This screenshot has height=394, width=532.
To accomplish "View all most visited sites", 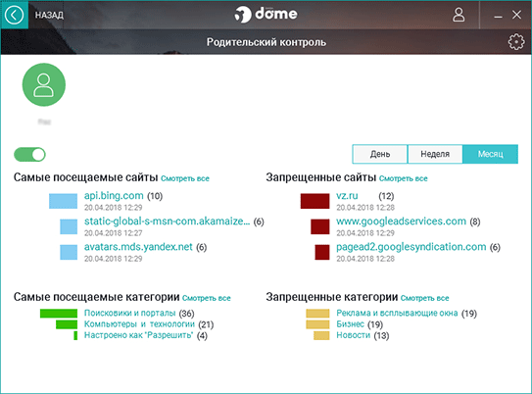I will 185,178.
